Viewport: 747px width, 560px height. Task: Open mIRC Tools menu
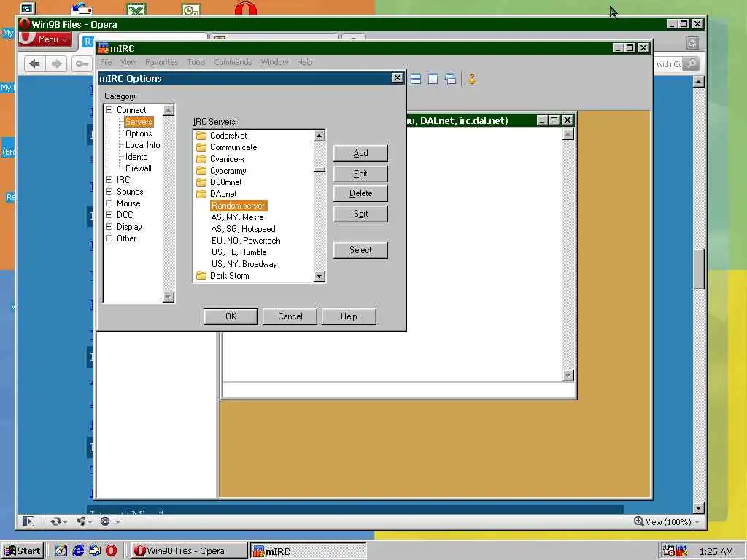click(196, 62)
